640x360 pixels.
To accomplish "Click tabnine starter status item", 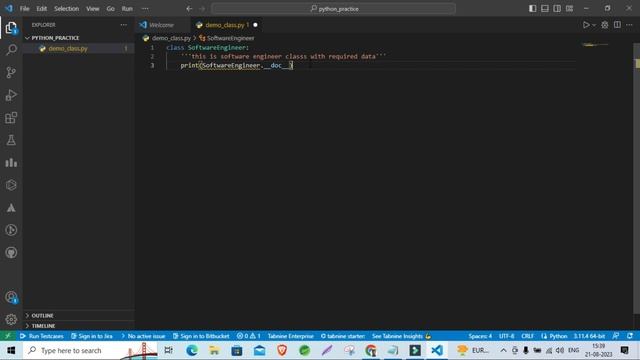I will tap(343, 336).
